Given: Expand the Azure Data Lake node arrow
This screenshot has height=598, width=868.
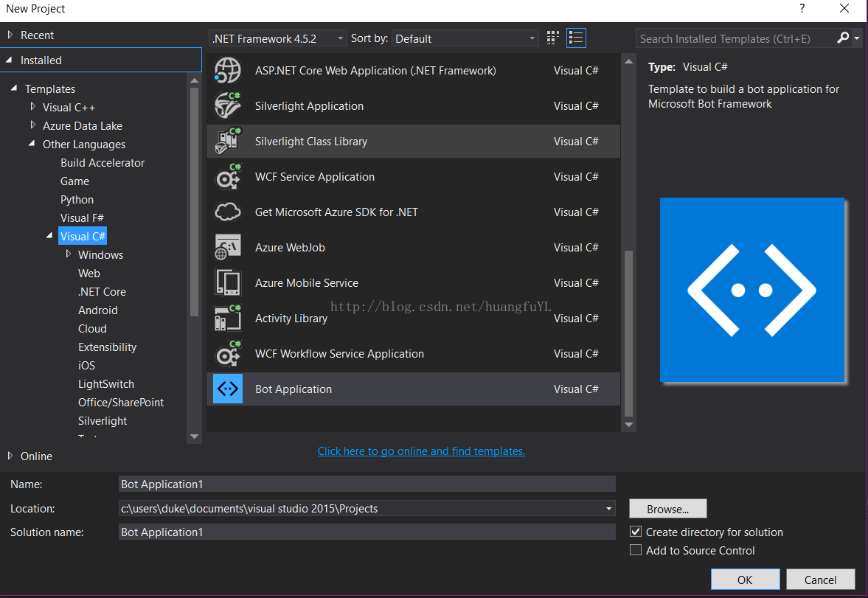Looking at the screenshot, I should point(32,125).
